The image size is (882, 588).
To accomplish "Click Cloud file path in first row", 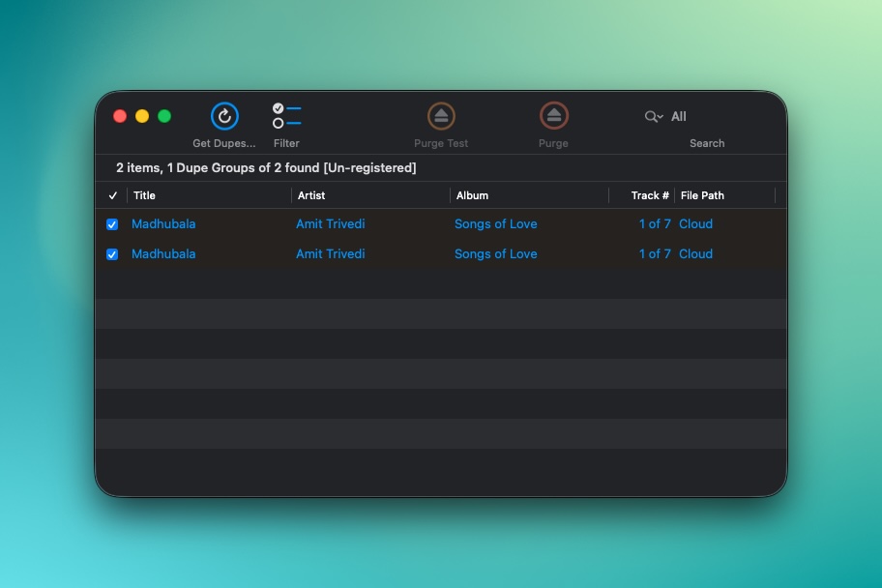I will pos(695,224).
